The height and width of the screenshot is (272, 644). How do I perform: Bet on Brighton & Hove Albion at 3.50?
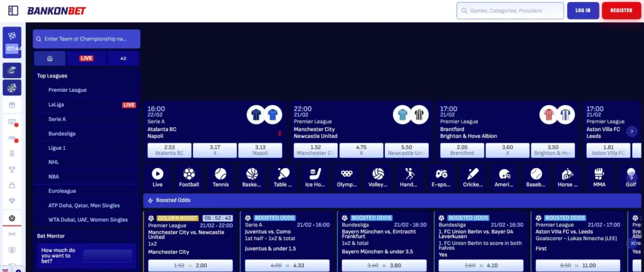pyautogui.click(x=553, y=150)
